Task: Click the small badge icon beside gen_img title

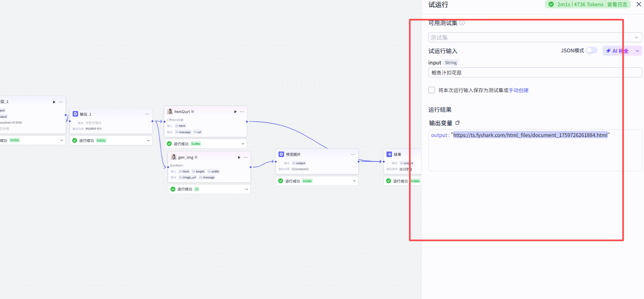Action: click(196, 157)
